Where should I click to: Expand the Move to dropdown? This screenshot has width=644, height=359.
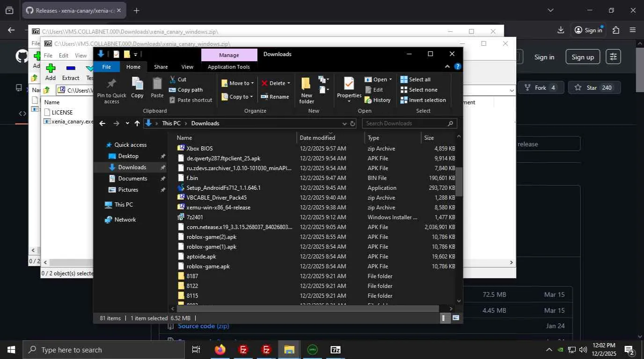click(252, 83)
